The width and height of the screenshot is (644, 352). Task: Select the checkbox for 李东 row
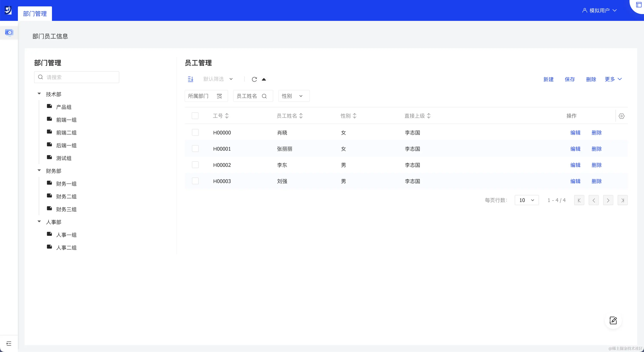[x=195, y=165]
